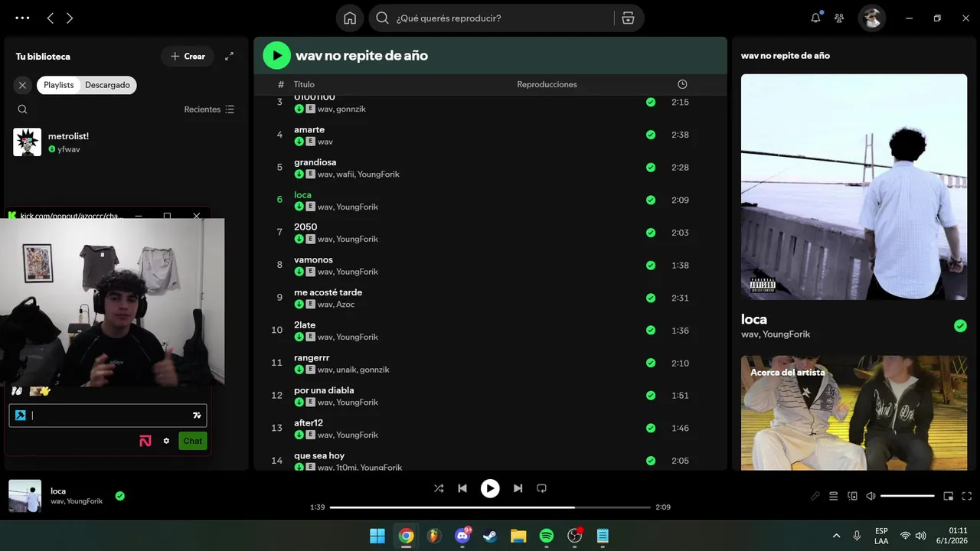The width and height of the screenshot is (980, 551).
Task: Toggle saved checkmark for rangerrr
Action: click(650, 363)
